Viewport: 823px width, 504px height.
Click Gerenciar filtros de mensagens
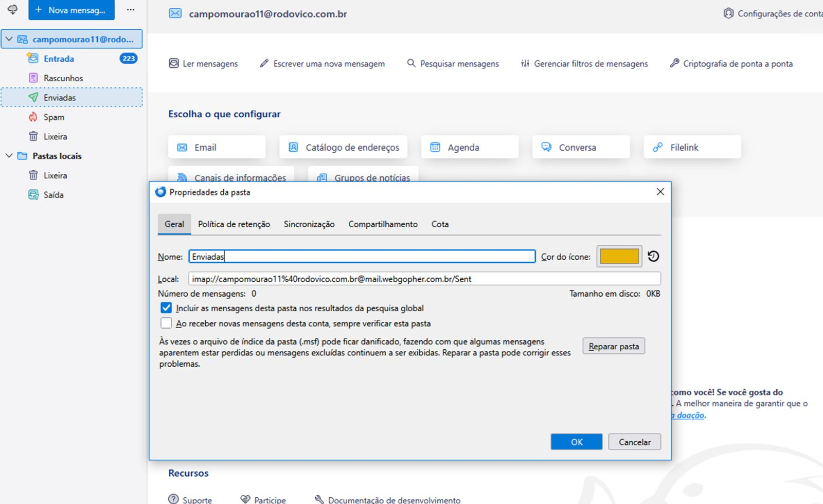pos(584,63)
